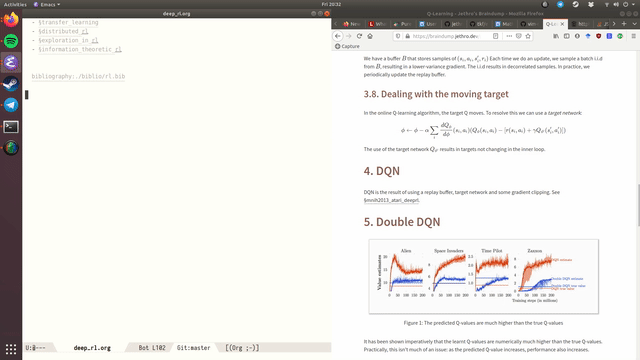This screenshot has width=640, height=360.
Task: Open a new Firefox tab
Action: coord(624,24)
